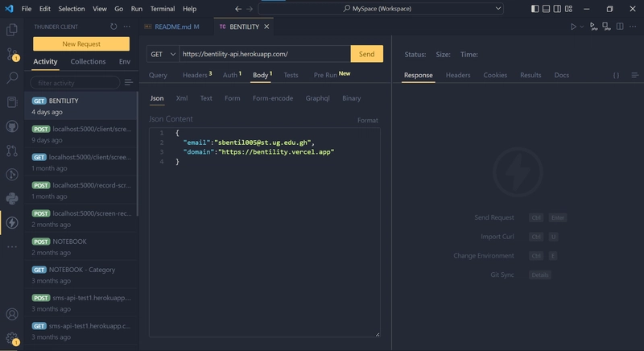This screenshot has height=351, width=644.
Task: Open the GET NOTEBOOK - Category activity item
Action: (81, 275)
